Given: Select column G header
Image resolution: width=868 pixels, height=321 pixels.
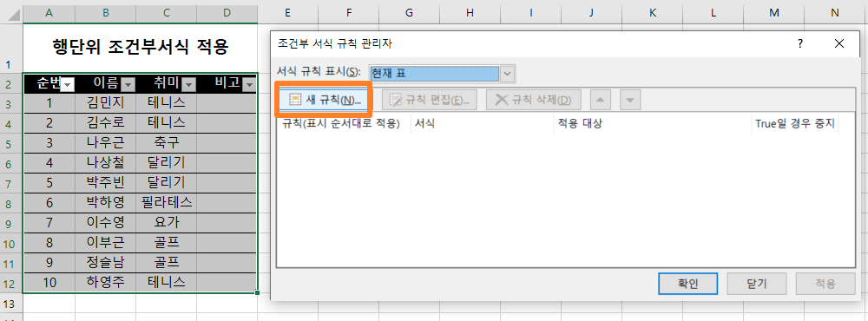Looking at the screenshot, I should [409, 13].
